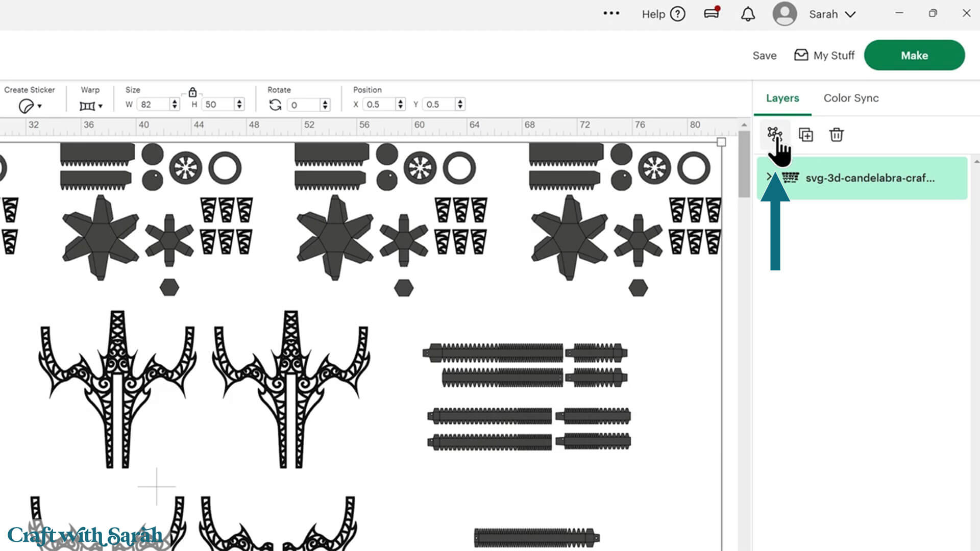Click the green Make button

[x=914, y=55]
